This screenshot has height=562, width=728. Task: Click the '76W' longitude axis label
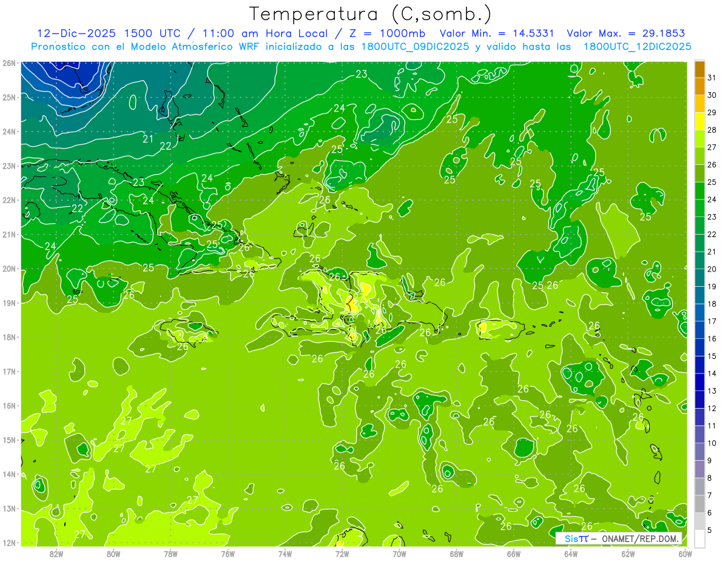point(228,553)
